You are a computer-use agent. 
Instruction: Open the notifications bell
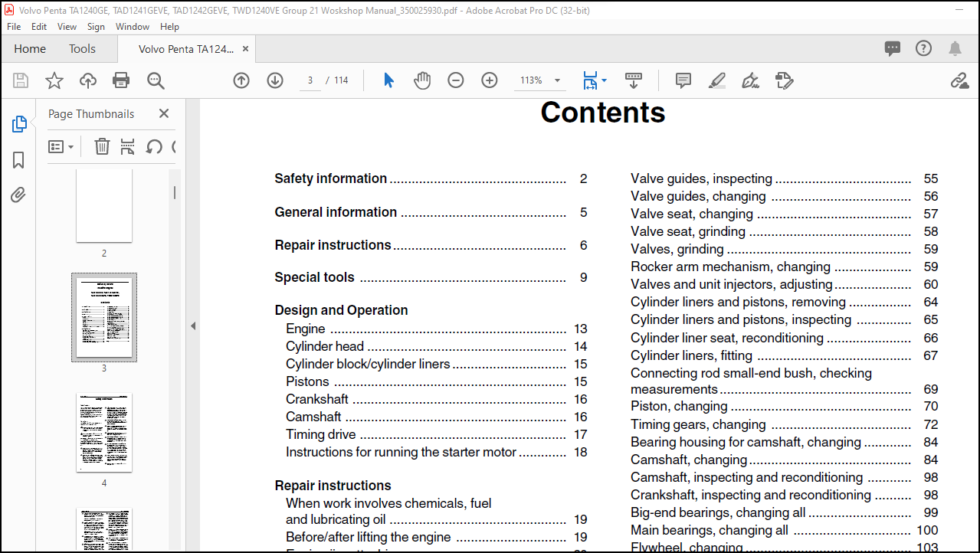pyautogui.click(x=955, y=48)
